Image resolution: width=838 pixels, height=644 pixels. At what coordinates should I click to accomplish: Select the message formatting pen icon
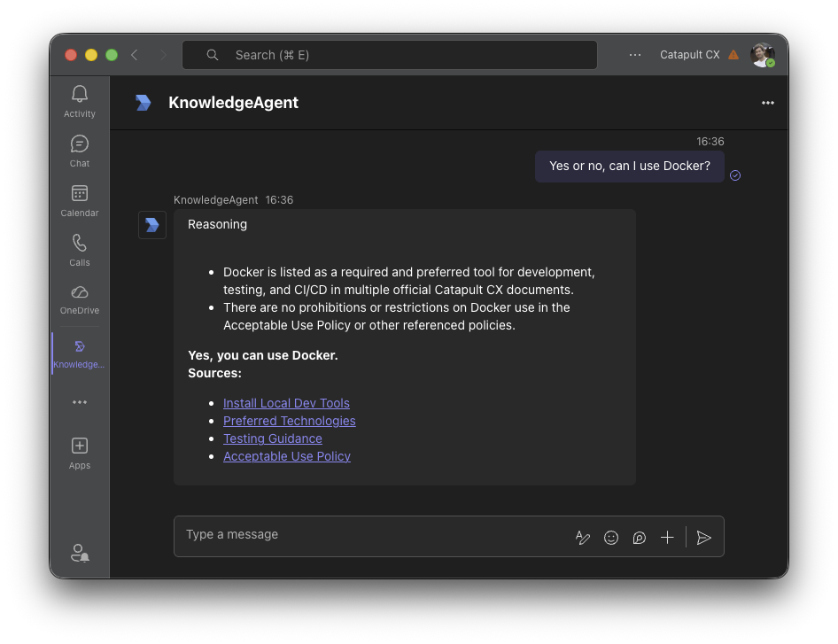583,537
